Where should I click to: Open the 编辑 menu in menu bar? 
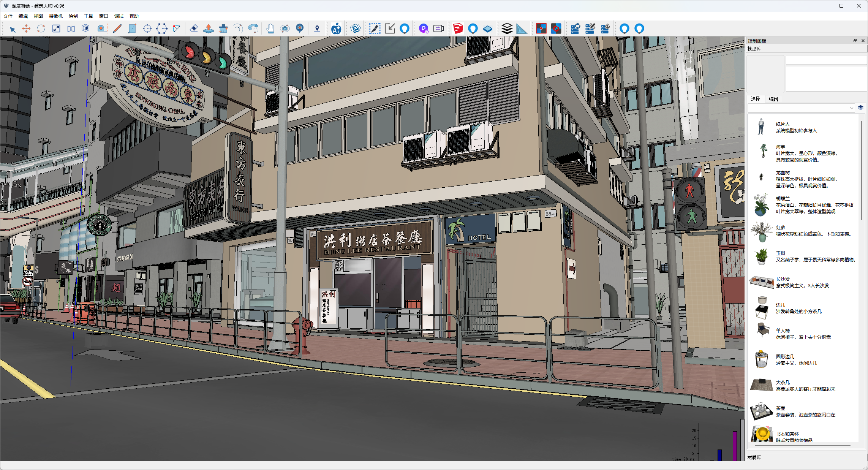point(23,16)
